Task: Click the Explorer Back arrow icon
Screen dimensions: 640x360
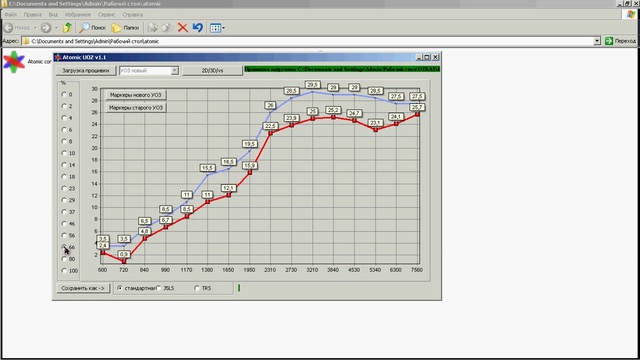Action: pos(8,28)
